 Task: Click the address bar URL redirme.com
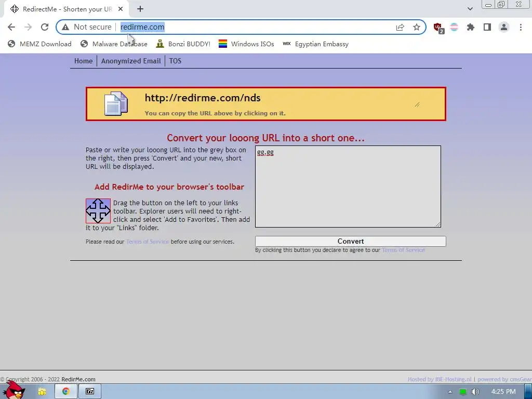click(x=142, y=27)
